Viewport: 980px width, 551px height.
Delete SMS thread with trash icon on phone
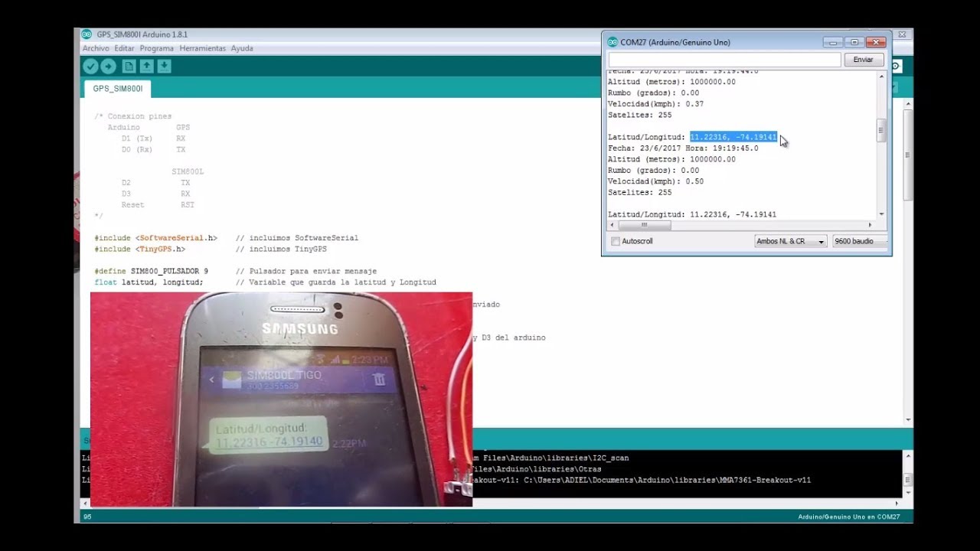point(378,379)
